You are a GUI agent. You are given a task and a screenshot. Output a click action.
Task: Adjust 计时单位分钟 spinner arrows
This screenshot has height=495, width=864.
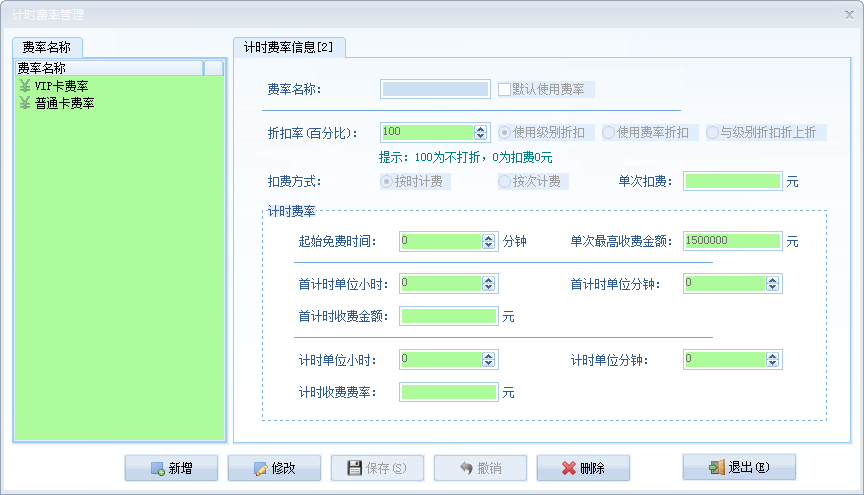(772, 359)
